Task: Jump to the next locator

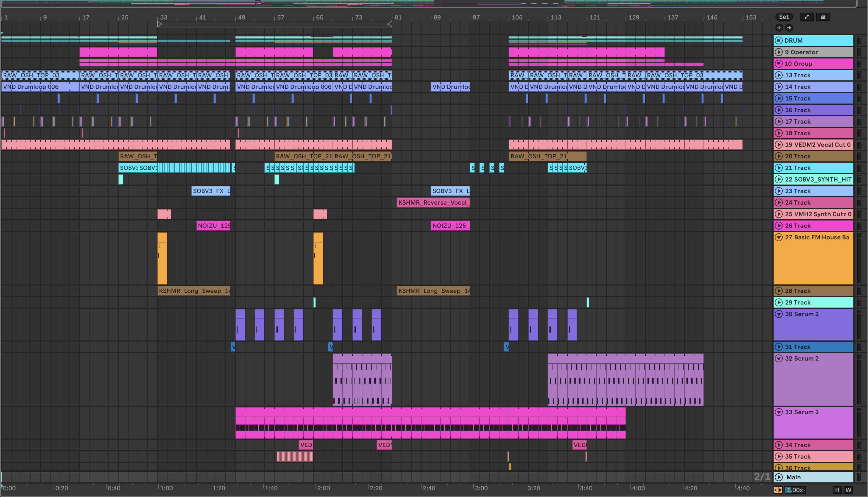Action: click(789, 28)
